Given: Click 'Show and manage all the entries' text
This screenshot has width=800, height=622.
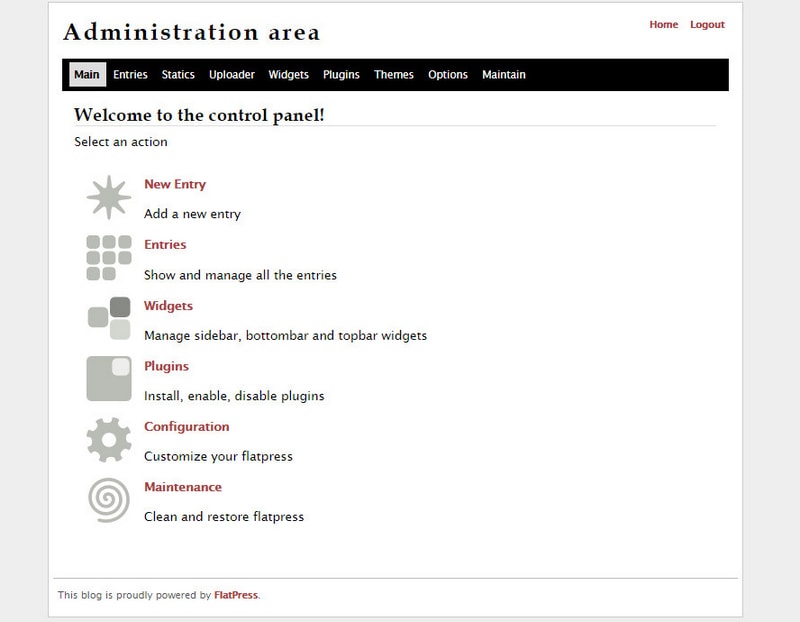Looking at the screenshot, I should click(240, 275).
